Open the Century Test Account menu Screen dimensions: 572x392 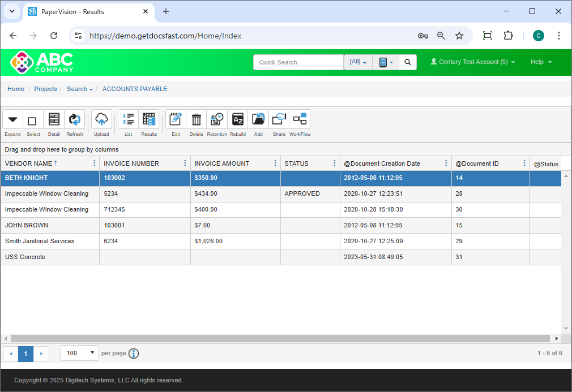473,62
